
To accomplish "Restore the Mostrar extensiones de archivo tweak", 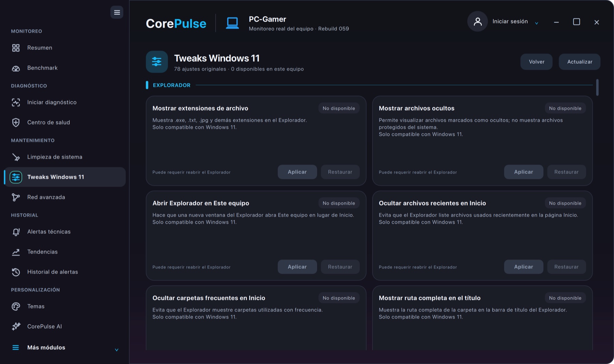I will (340, 172).
